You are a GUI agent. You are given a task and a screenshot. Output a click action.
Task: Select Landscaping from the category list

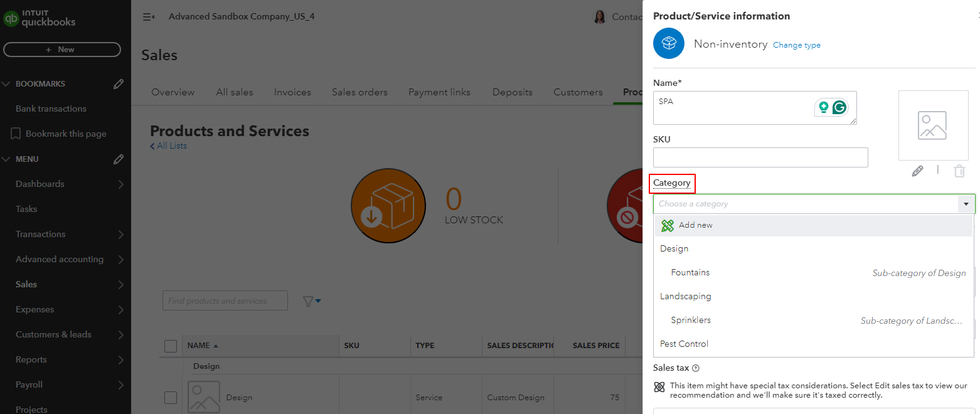click(x=685, y=296)
